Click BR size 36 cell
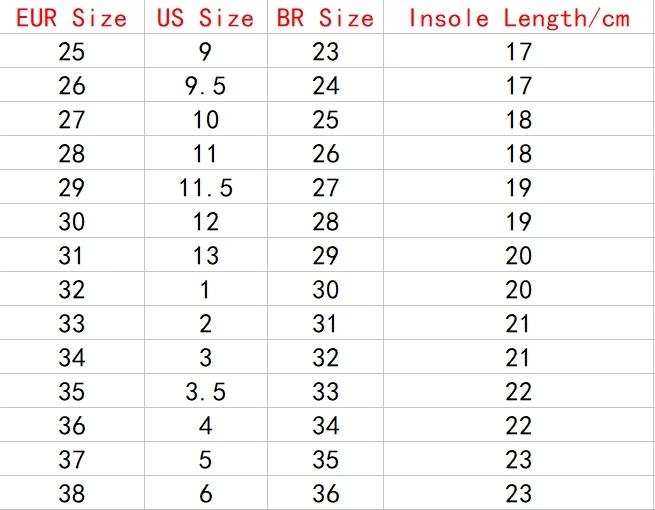The width and height of the screenshot is (655, 510). point(325,493)
